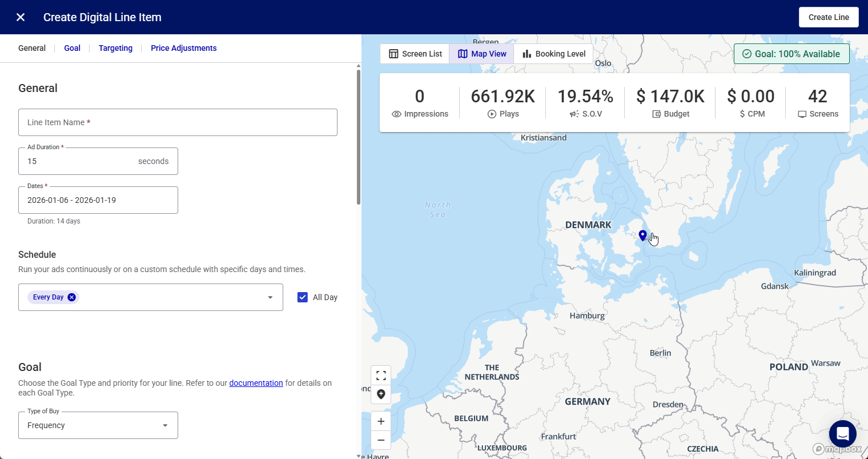The width and height of the screenshot is (868, 459).
Task: Zoom out on the map
Action: coord(381,440)
